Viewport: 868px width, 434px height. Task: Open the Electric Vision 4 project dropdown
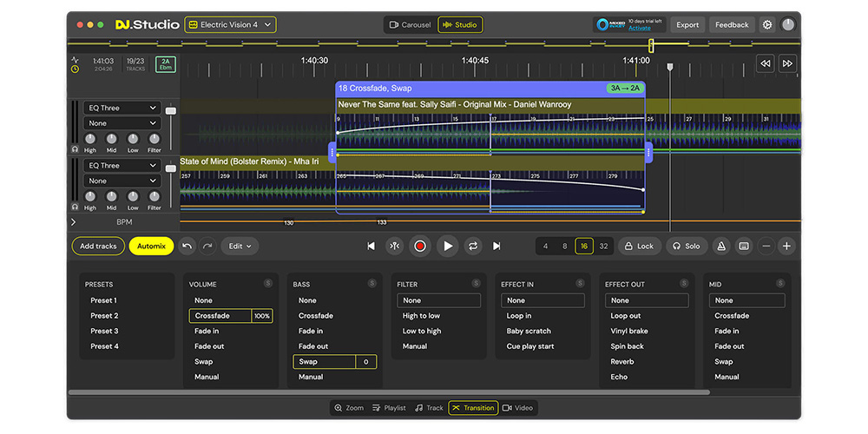point(230,25)
